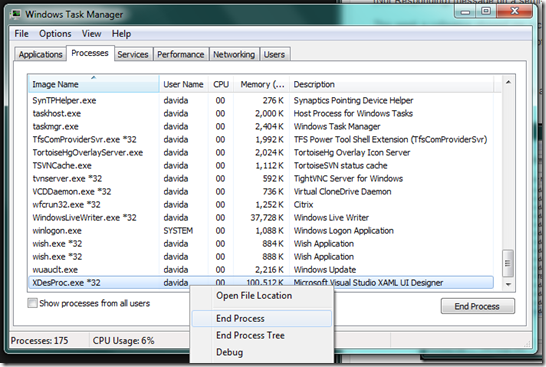Image resolution: width=546 pixels, height=367 pixels.
Task: Select tvnserver.exe *32 process
Action: pos(261,179)
